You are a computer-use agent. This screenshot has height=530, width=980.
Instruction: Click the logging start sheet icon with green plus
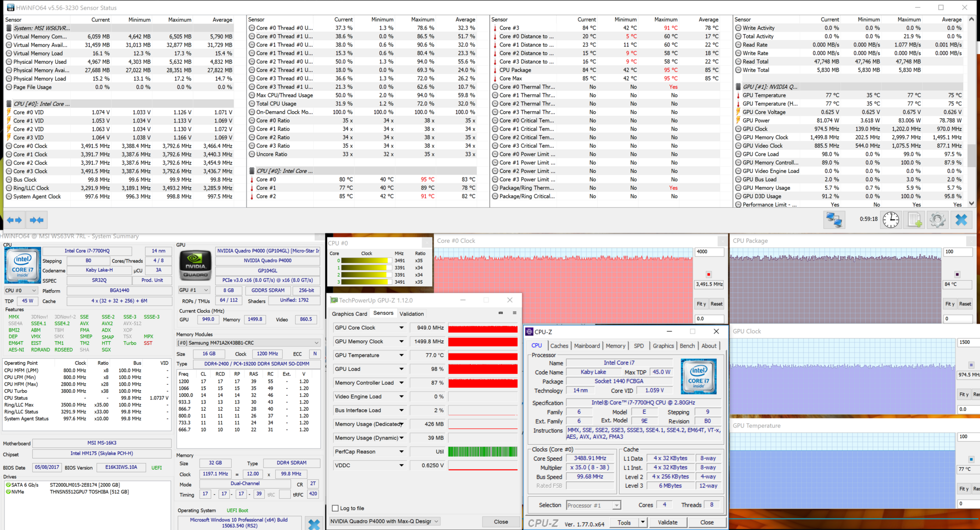[915, 220]
